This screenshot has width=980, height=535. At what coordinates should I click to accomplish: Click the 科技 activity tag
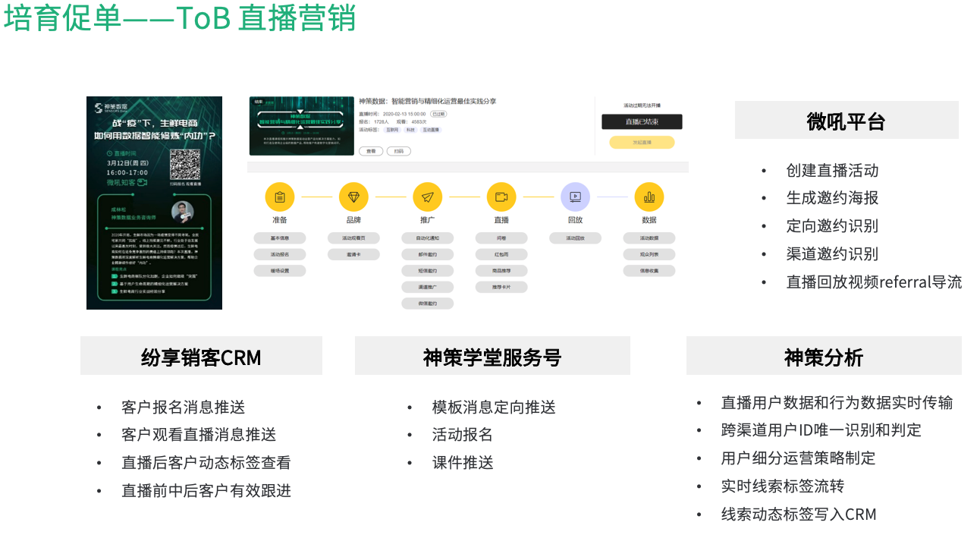pos(410,130)
